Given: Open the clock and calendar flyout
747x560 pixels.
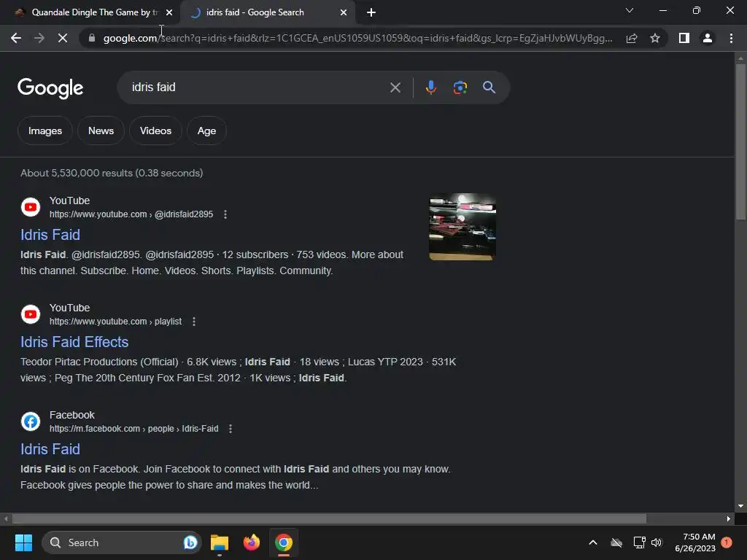Looking at the screenshot, I should pyautogui.click(x=695, y=542).
